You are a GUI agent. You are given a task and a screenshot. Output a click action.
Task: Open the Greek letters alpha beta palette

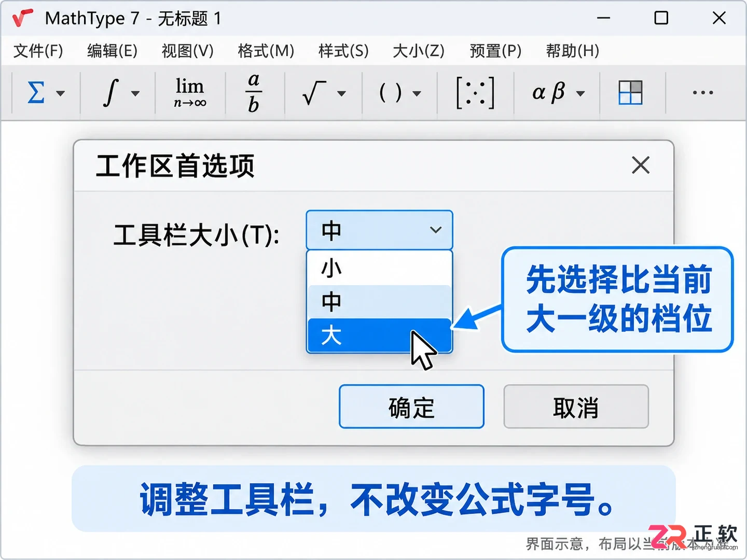(x=548, y=92)
